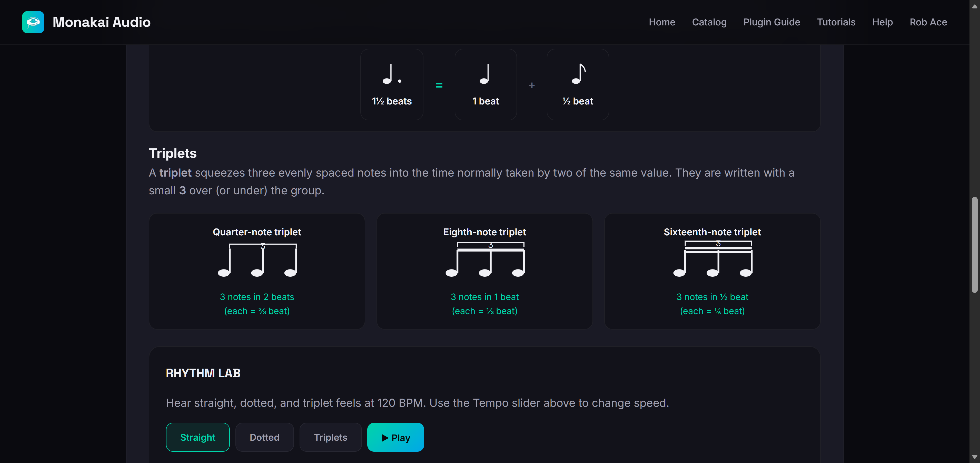Click the "Eighth-note triplet" card title
Viewport: 980px width, 463px height.
[x=485, y=232]
